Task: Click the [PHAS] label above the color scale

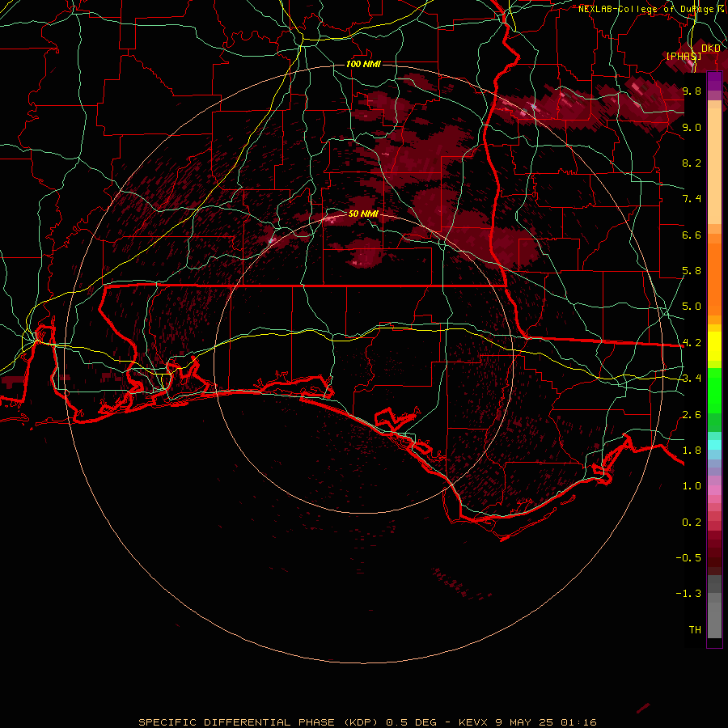Action: (x=684, y=56)
